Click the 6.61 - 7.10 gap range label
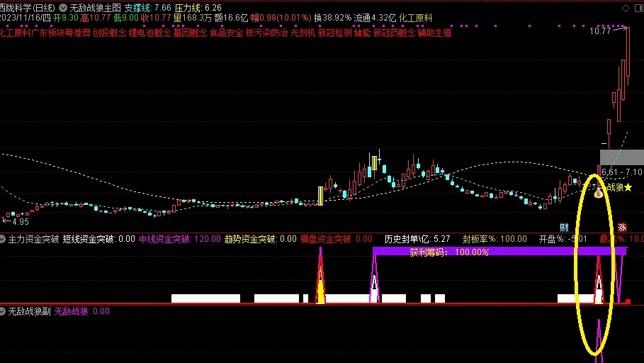This screenshot has height=363, width=644. [x=621, y=172]
